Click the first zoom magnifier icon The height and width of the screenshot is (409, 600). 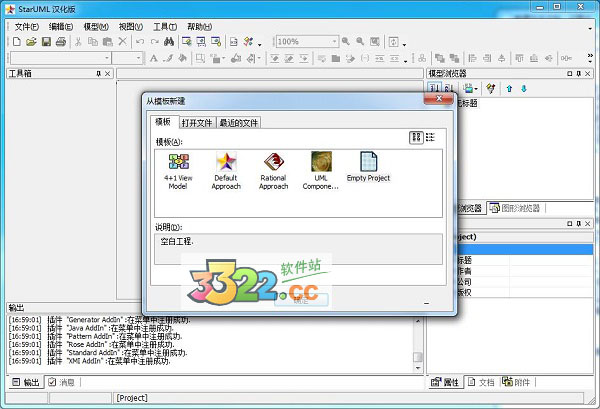click(346, 41)
